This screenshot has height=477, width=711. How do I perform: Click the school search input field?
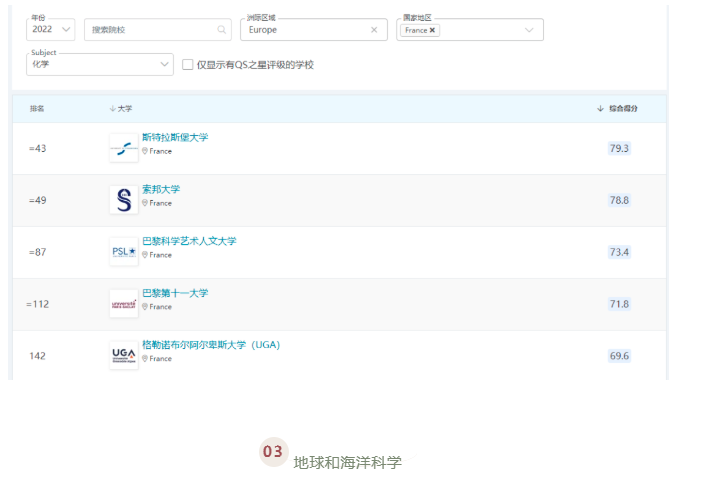(150, 30)
